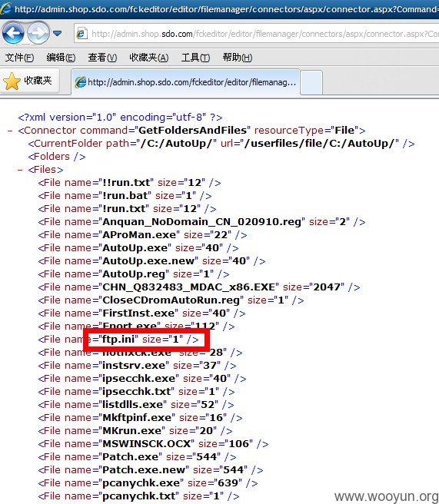Click the Anquan_NoDomain_CN_020910.reg entry
The image size is (439, 504).
click(201, 222)
